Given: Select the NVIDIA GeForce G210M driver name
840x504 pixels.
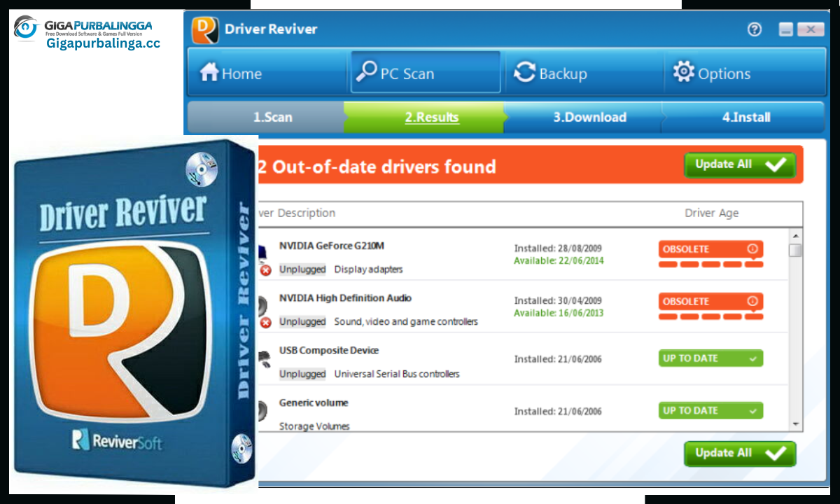Looking at the screenshot, I should pos(332,246).
